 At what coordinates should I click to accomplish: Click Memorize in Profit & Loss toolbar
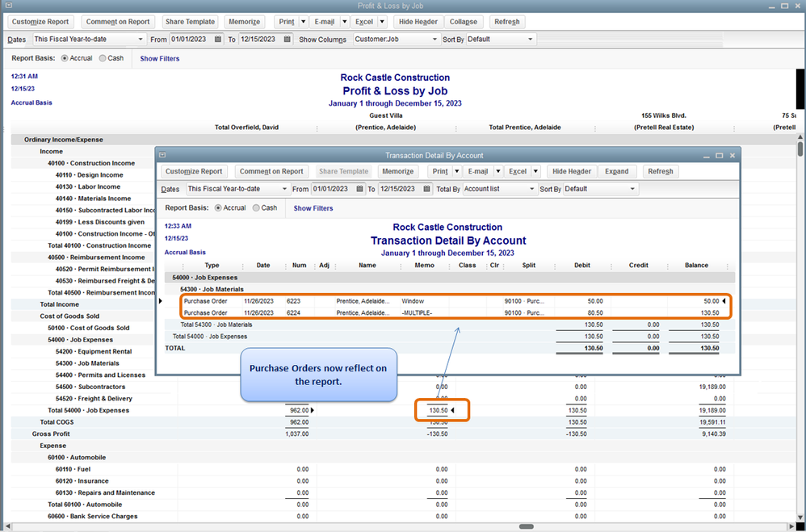click(x=244, y=22)
